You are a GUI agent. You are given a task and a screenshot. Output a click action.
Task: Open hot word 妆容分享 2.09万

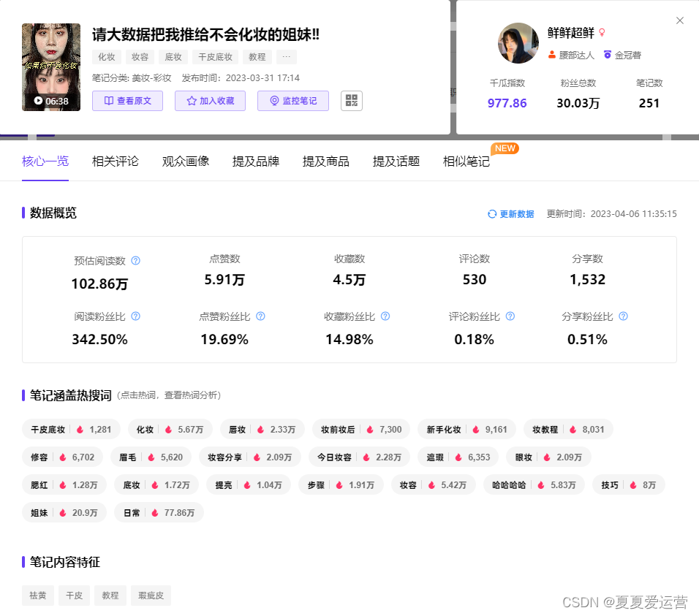[x=250, y=457]
